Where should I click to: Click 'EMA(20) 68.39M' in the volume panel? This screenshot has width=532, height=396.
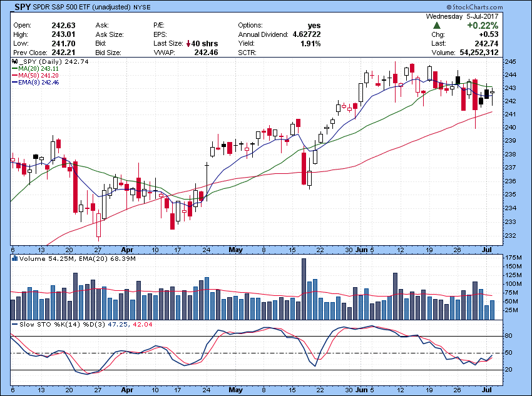pyautogui.click(x=107, y=259)
